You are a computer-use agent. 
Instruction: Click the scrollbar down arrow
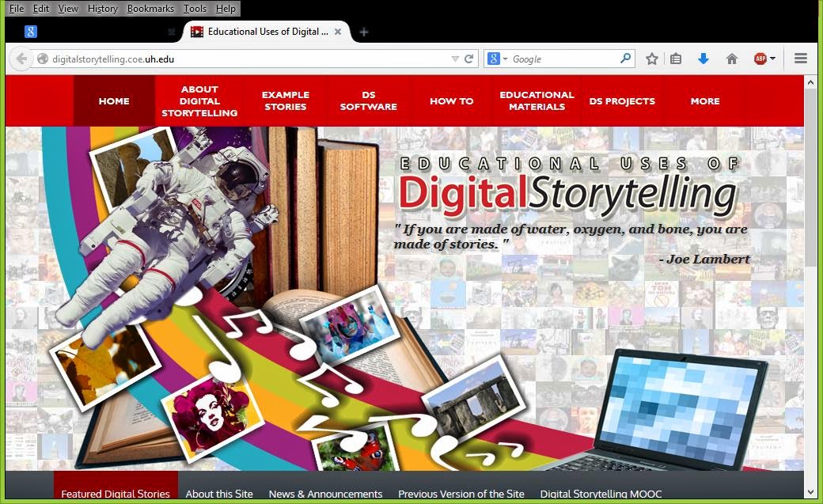[811, 492]
